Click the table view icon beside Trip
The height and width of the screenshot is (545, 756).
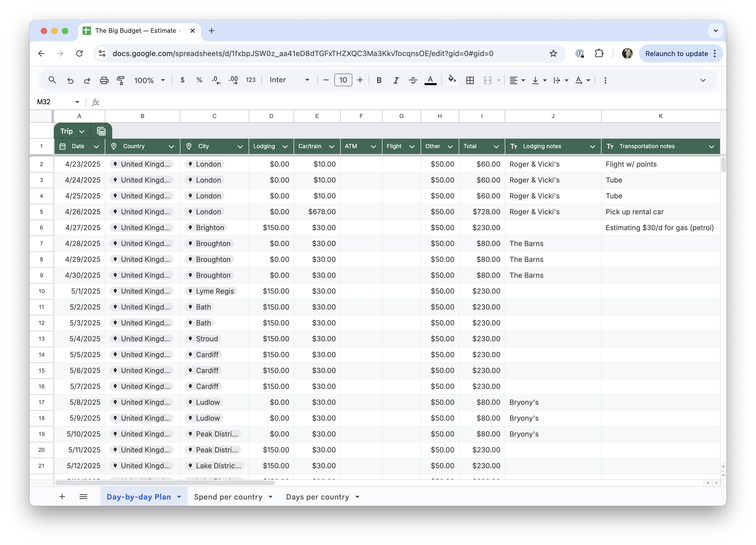point(101,131)
